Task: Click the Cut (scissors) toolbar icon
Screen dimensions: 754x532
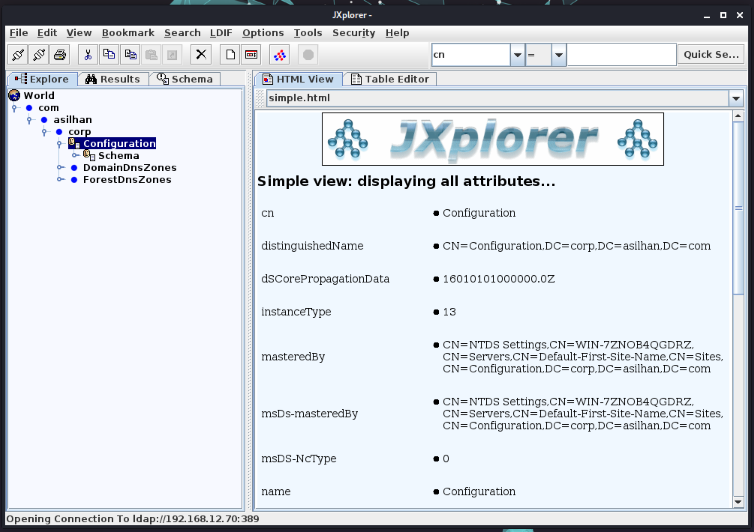Action: click(88, 54)
